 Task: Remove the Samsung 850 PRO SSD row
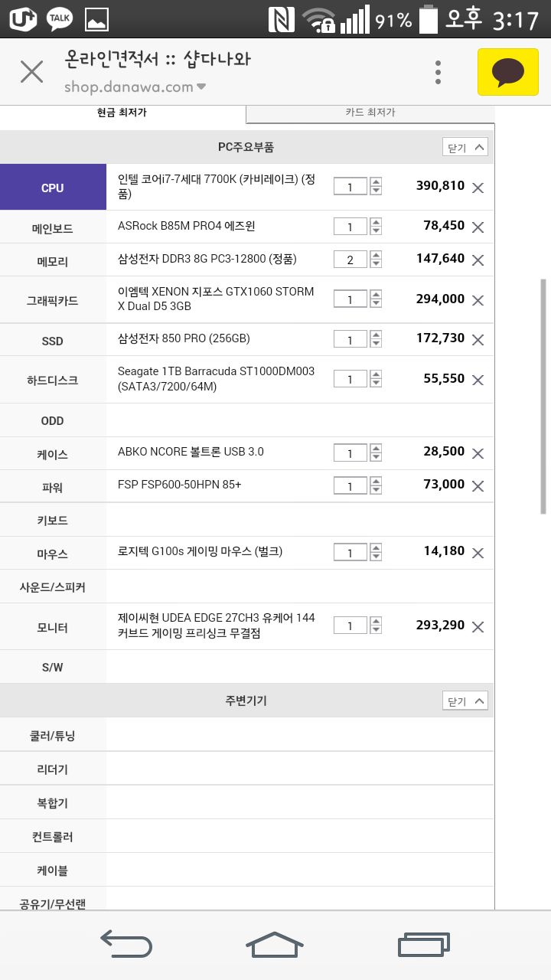coord(478,340)
